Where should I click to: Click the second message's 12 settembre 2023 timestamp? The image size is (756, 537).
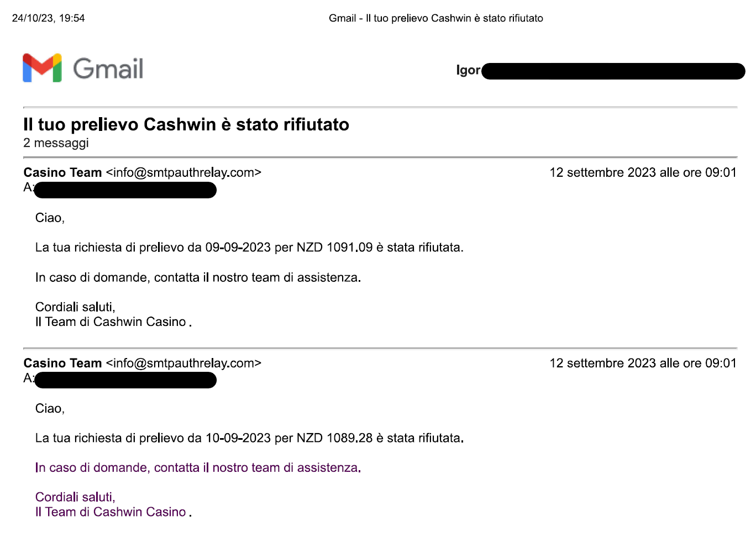643,363
